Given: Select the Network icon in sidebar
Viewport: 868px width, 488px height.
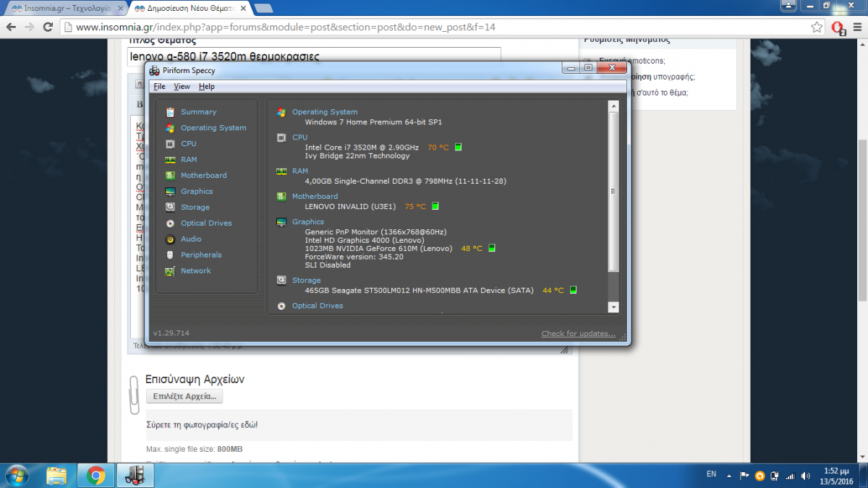Looking at the screenshot, I should [170, 271].
